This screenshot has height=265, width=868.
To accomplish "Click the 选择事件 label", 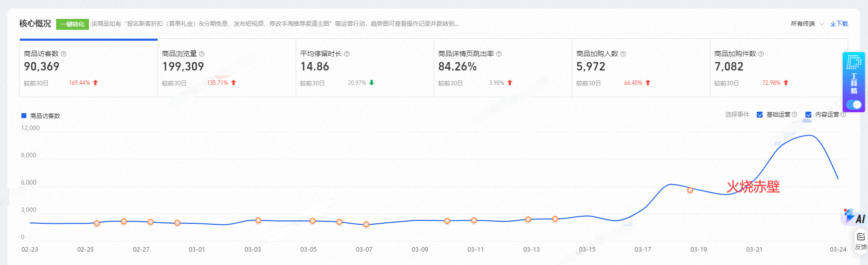I will click(x=737, y=115).
